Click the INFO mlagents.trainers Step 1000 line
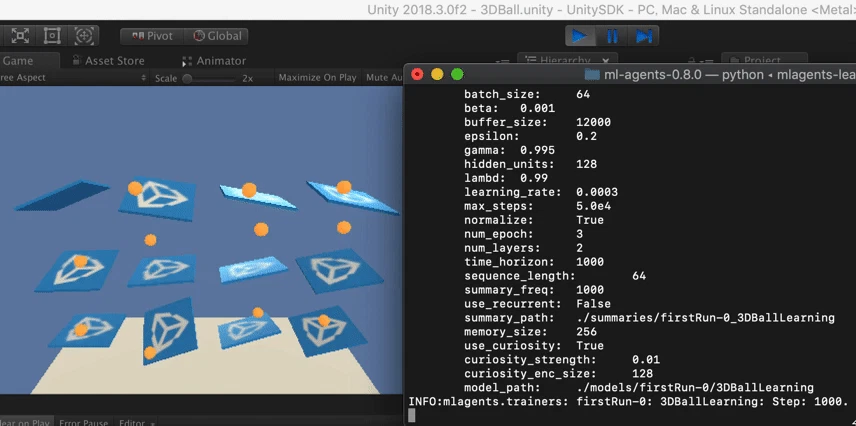The height and width of the screenshot is (426, 856). 628,401
